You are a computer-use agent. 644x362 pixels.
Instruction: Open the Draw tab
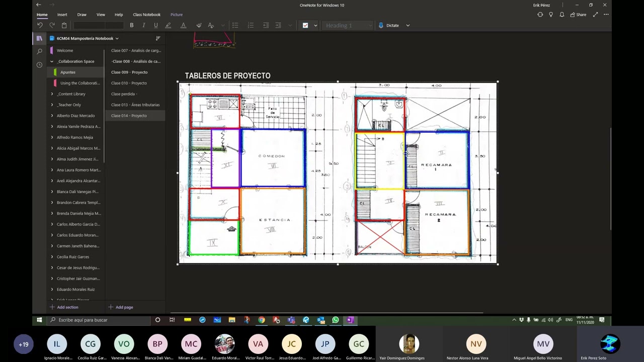point(82,15)
